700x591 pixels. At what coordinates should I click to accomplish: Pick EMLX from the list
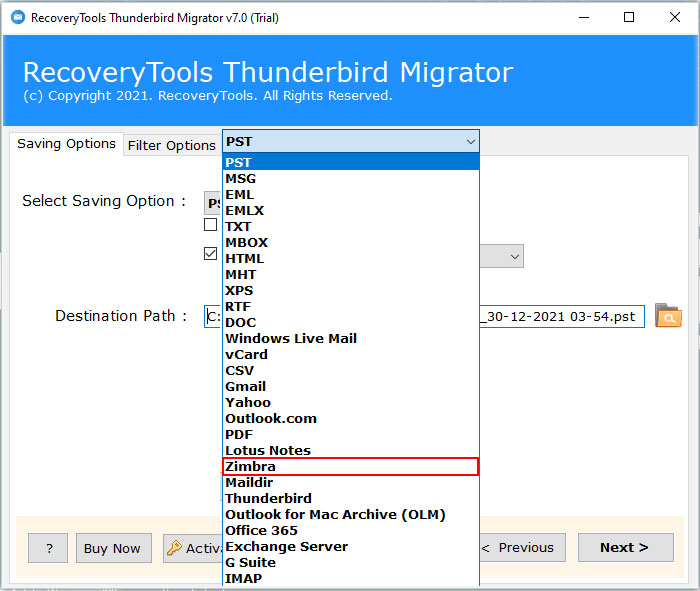pos(350,211)
